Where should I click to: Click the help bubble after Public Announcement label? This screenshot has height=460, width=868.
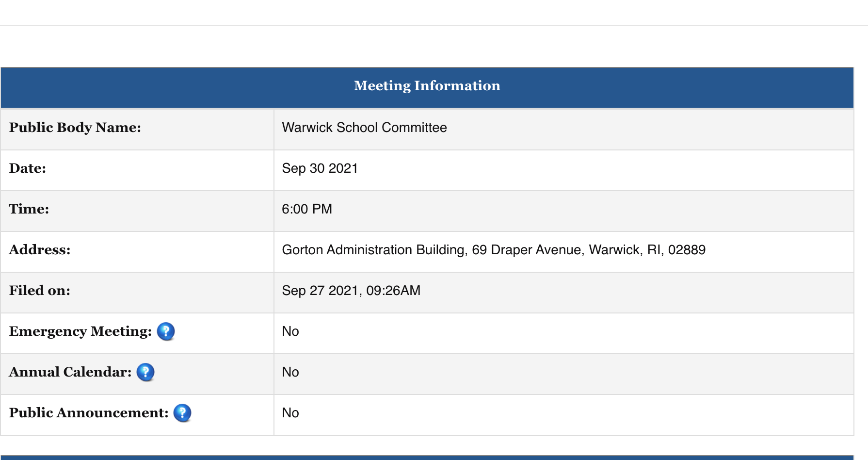click(x=181, y=413)
